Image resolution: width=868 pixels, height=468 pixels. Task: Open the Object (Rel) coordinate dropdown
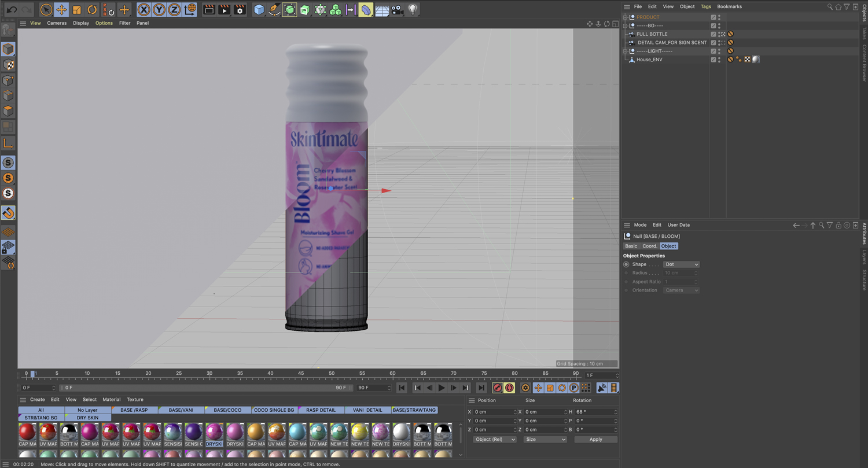point(494,440)
